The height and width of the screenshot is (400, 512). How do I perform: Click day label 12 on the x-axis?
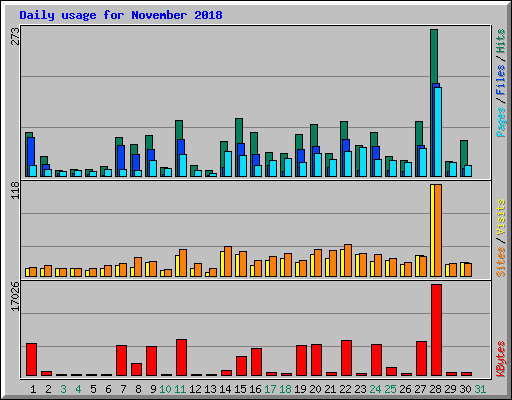(x=195, y=389)
